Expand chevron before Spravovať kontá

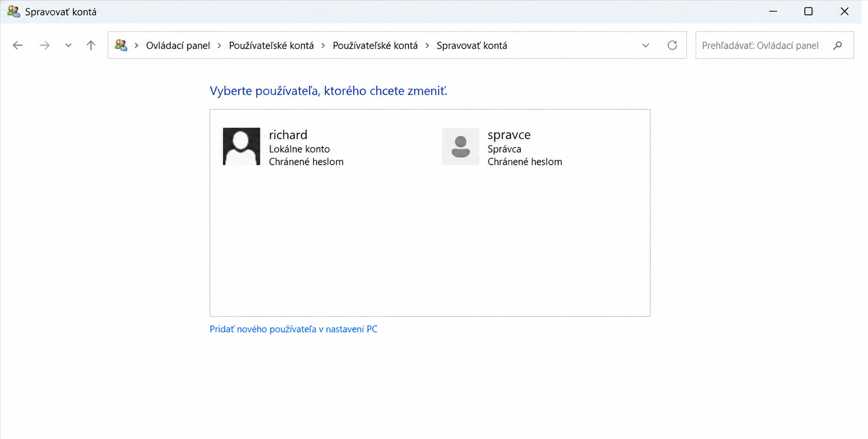click(x=427, y=45)
